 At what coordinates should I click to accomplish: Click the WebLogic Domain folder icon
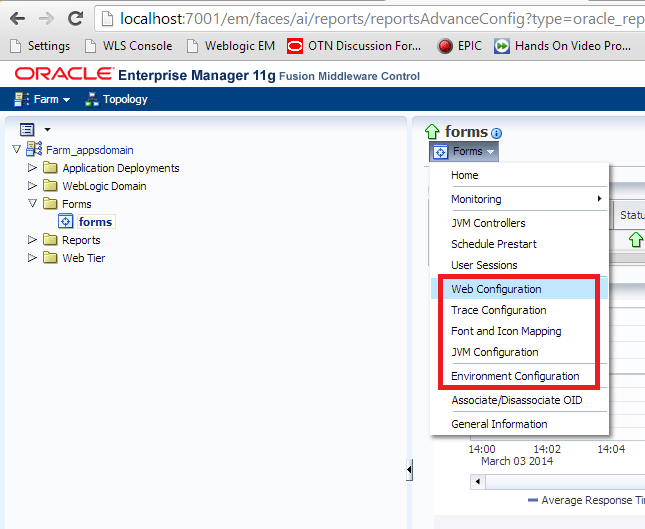point(50,186)
